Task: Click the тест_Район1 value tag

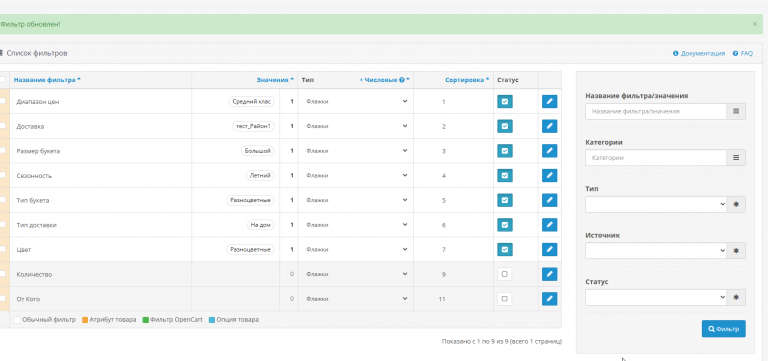Action: click(253, 126)
